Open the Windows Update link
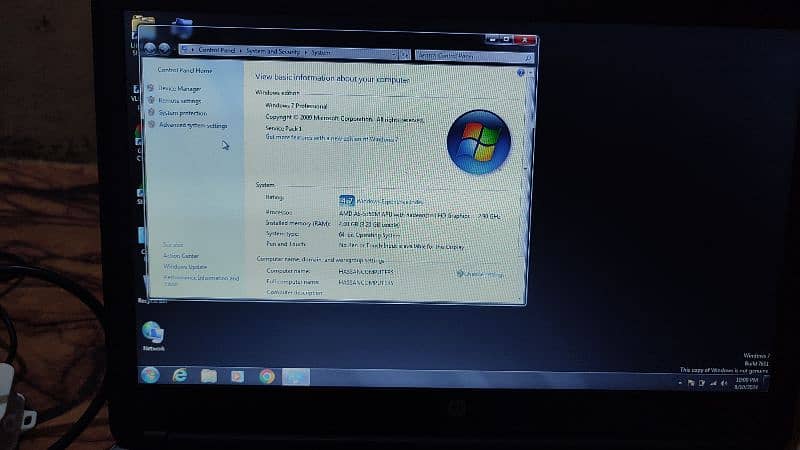Screen dimensions: 800x450 pyautogui.click(x=185, y=267)
